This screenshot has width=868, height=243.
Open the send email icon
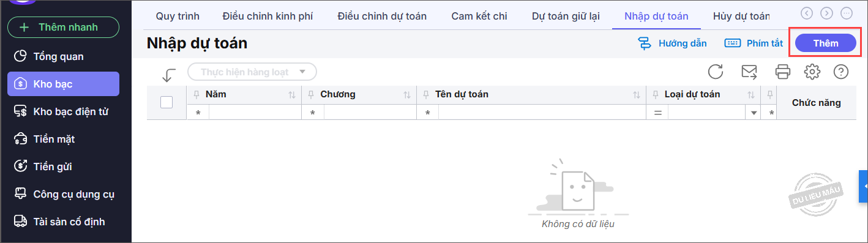[749, 72]
